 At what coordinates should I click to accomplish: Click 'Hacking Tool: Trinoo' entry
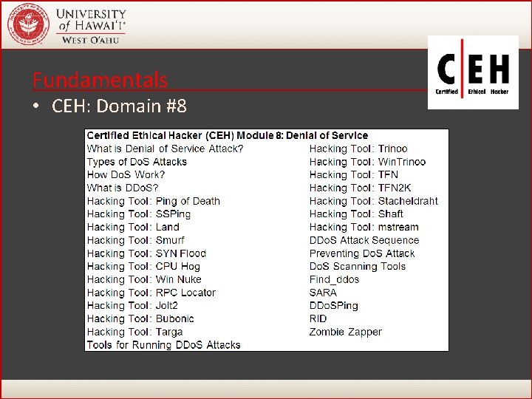[x=358, y=149]
